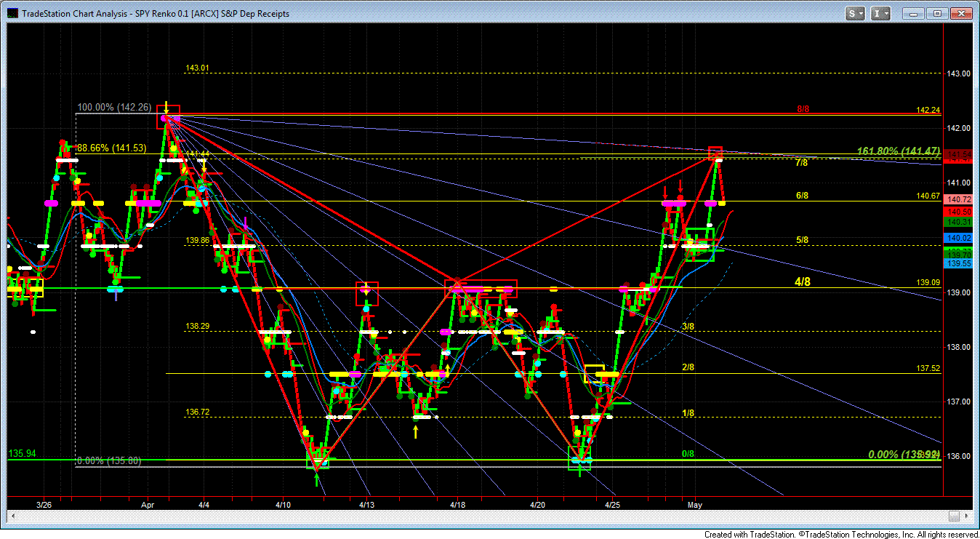Click the '3/26' date on the time axis
The image size is (980, 539).
pos(44,504)
